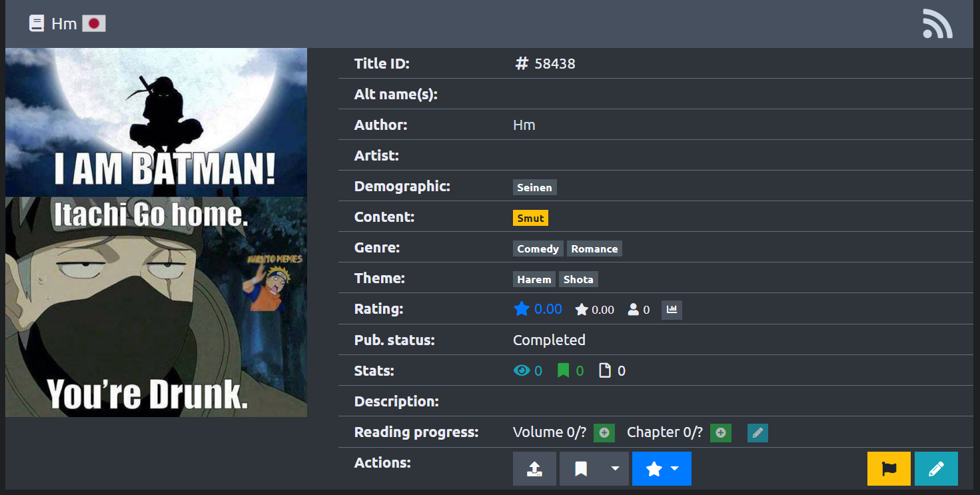Increment Chapter progress with plus button
This screenshot has width=980, height=495.
click(x=721, y=433)
